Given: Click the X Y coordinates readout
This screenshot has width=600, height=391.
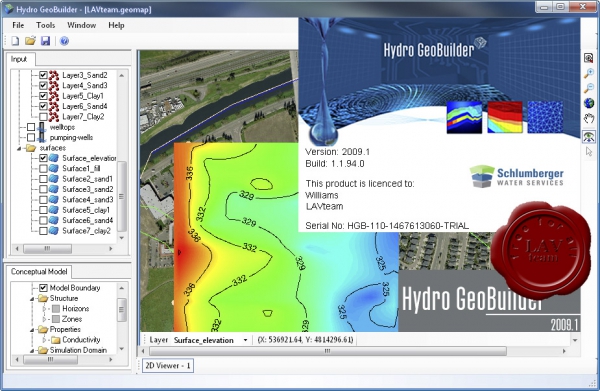Looking at the screenshot, I should [305, 340].
